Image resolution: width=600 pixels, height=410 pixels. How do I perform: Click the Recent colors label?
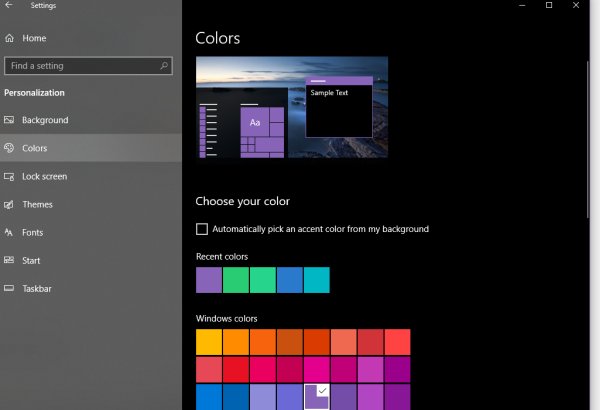pos(222,256)
